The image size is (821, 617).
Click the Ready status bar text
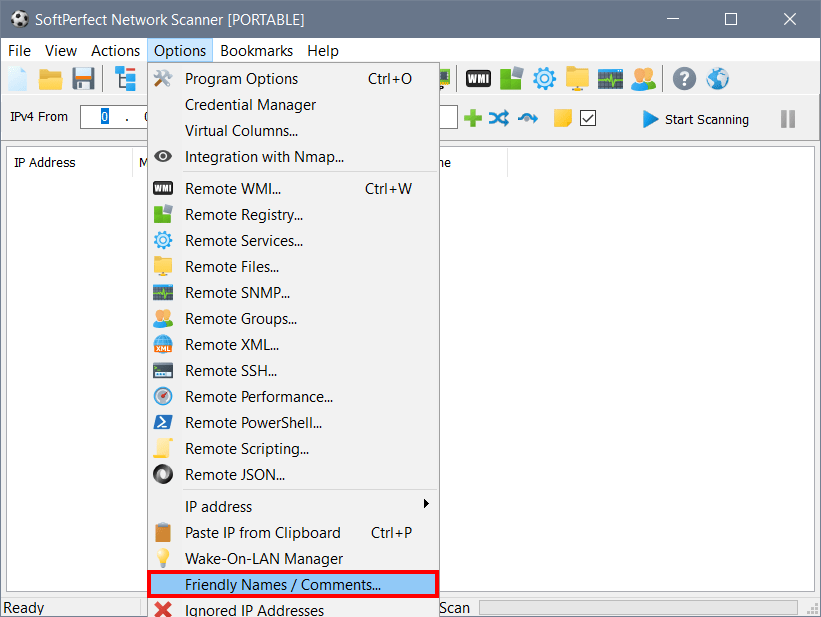click(x=24, y=608)
